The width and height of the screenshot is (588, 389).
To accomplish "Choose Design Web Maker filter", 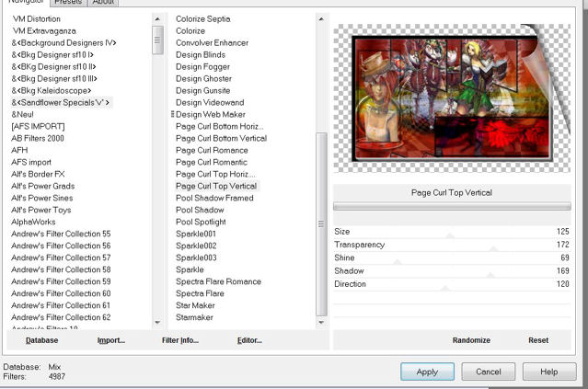I will (x=211, y=115).
